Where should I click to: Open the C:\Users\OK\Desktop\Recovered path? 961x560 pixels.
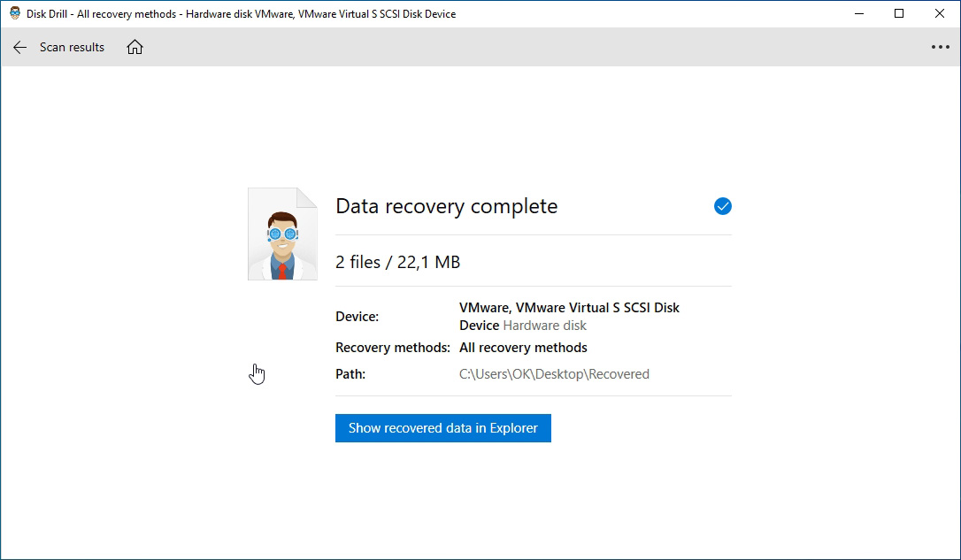click(554, 373)
